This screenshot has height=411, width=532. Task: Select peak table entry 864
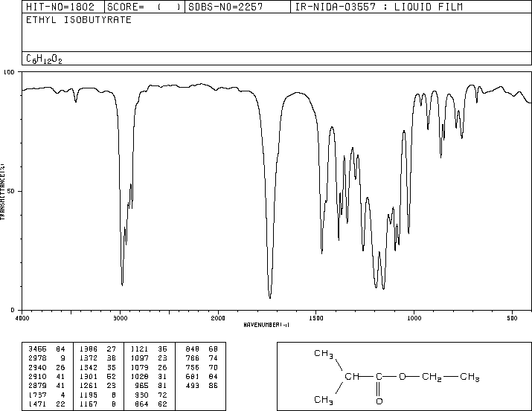(141, 404)
